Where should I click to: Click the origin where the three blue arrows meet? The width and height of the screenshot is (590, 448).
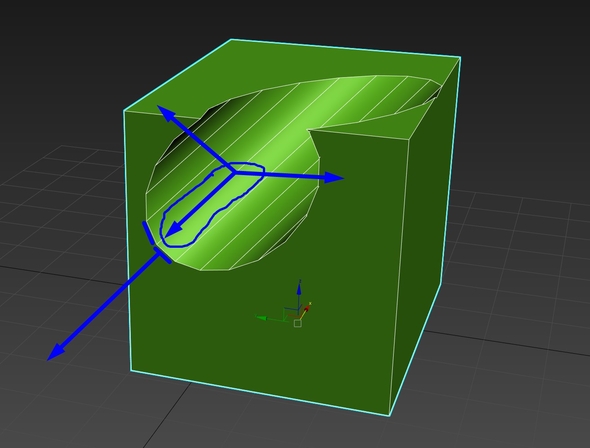coord(234,172)
